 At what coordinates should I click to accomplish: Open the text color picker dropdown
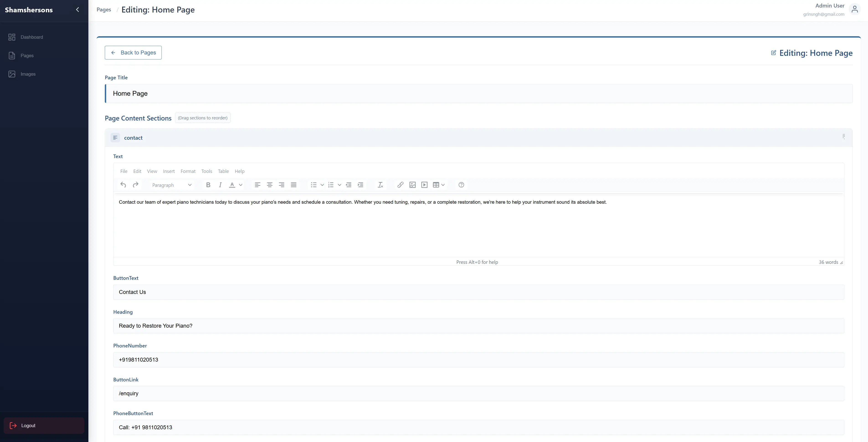(241, 185)
